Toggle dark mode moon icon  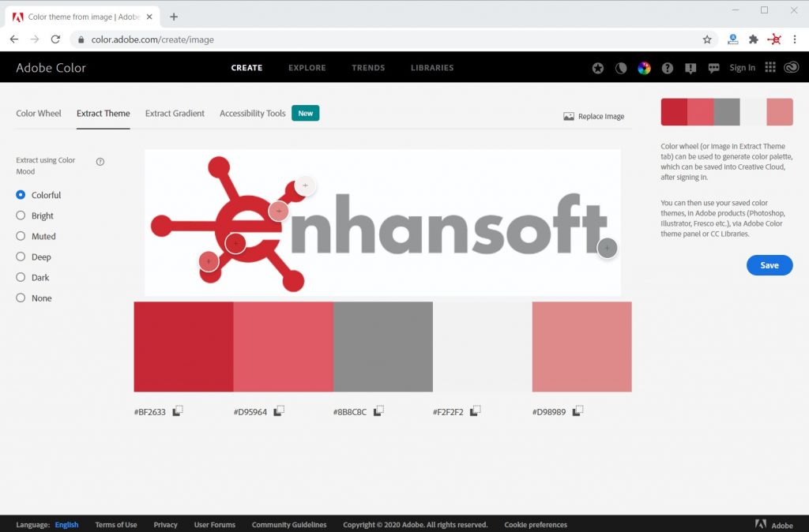pos(621,68)
